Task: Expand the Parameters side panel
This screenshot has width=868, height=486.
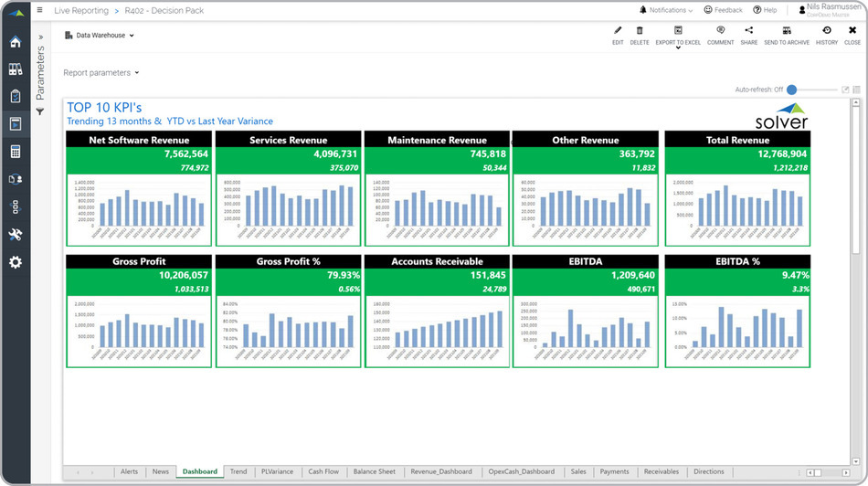Action: click(x=40, y=37)
